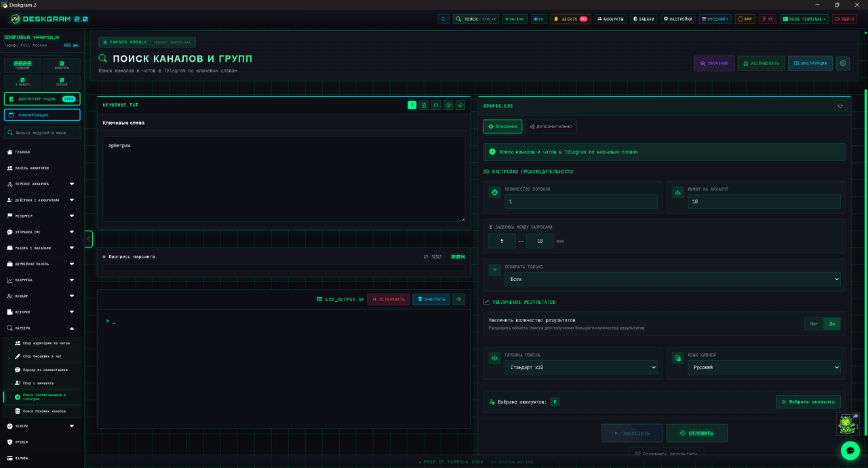Click the ОСТАНОВИТЬ stop button

point(389,299)
